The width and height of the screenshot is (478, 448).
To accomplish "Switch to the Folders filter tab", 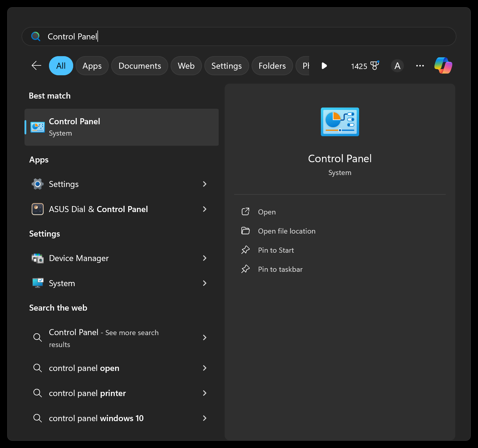I will click(272, 66).
